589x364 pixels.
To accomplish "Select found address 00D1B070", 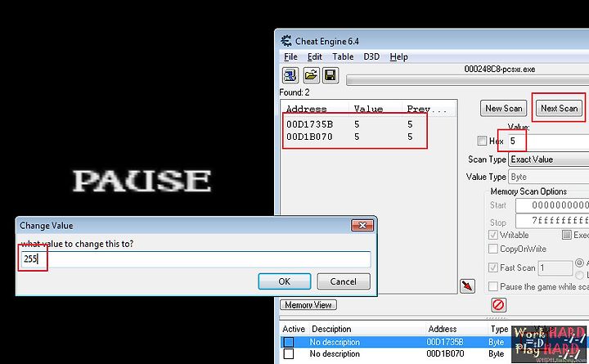I will coord(309,137).
